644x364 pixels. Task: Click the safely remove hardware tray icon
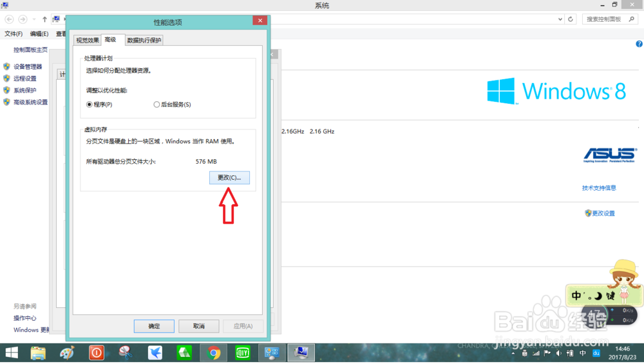pyautogui.click(x=524, y=353)
